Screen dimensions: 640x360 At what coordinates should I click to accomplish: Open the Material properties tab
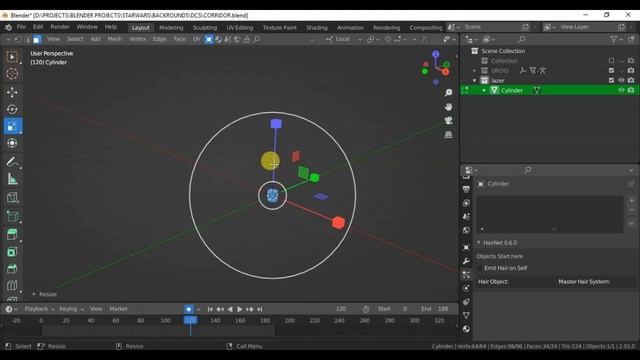tap(466, 329)
